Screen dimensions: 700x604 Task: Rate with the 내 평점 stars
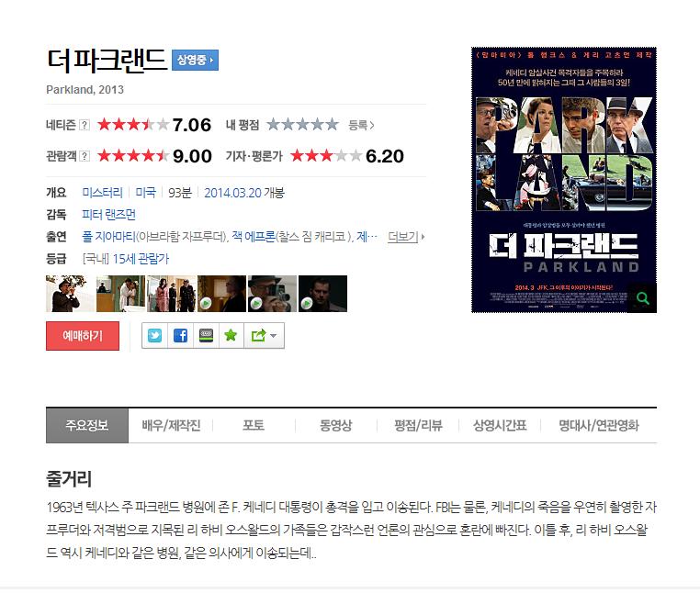[x=302, y=125]
